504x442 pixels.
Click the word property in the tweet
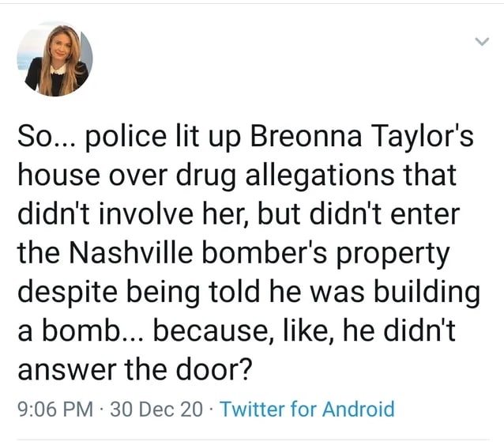[393, 254]
